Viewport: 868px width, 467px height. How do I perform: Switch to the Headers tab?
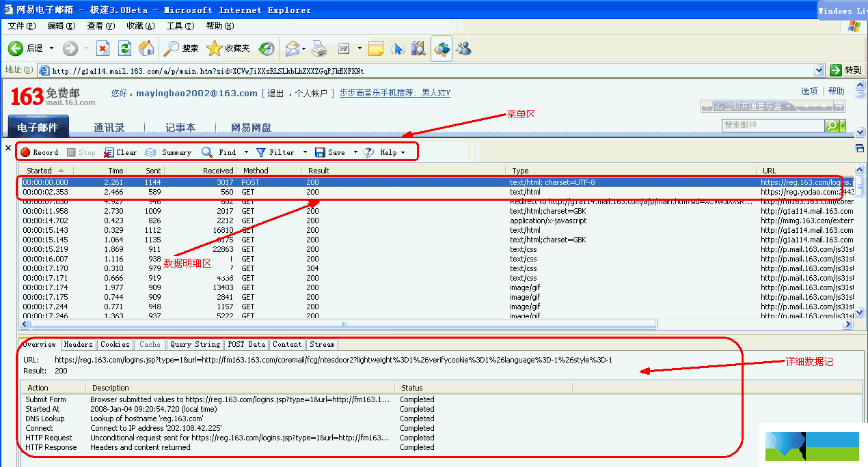[x=79, y=345]
